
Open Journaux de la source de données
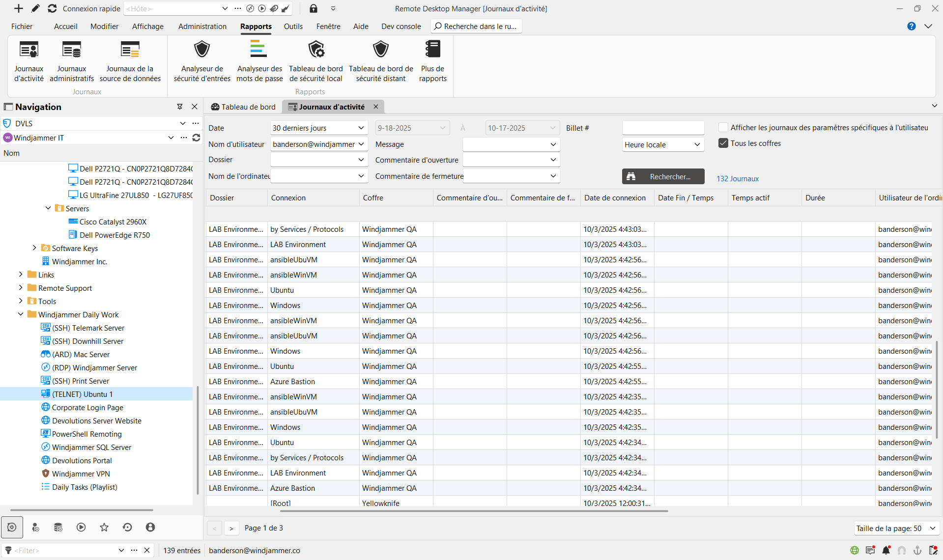click(130, 50)
